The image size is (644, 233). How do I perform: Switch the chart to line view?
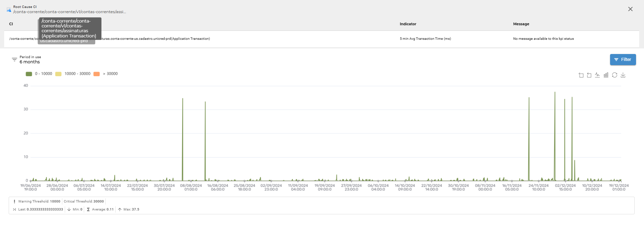[598, 75]
